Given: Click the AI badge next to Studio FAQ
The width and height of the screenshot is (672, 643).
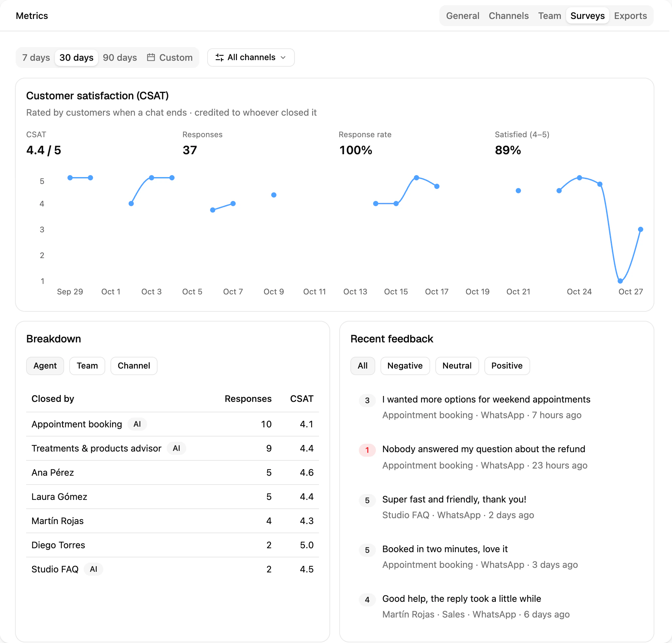Looking at the screenshot, I should pos(93,569).
